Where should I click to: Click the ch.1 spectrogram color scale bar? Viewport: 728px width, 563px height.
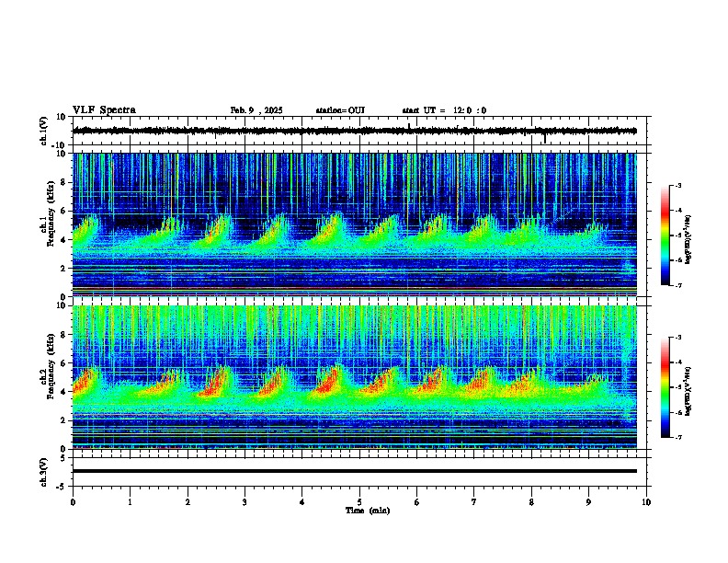(x=665, y=236)
